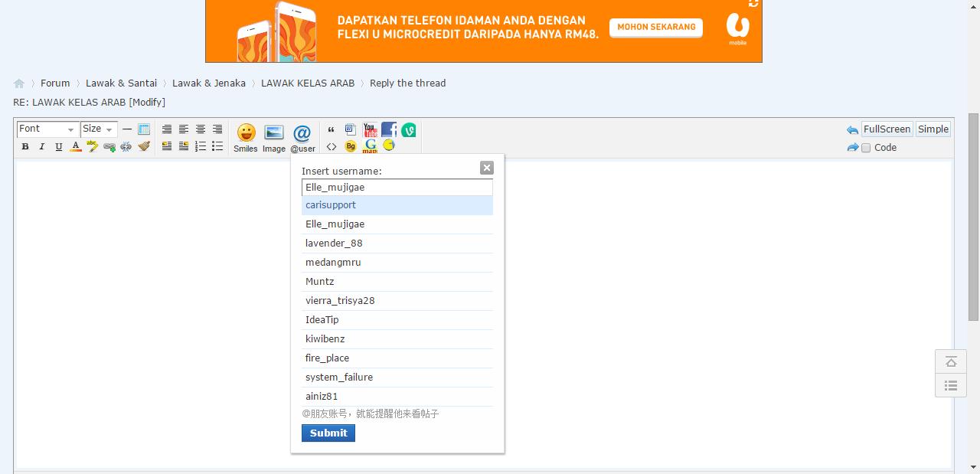This screenshot has height=474, width=980.
Task: Click the yellow round icon after Google map
Action: (x=389, y=145)
